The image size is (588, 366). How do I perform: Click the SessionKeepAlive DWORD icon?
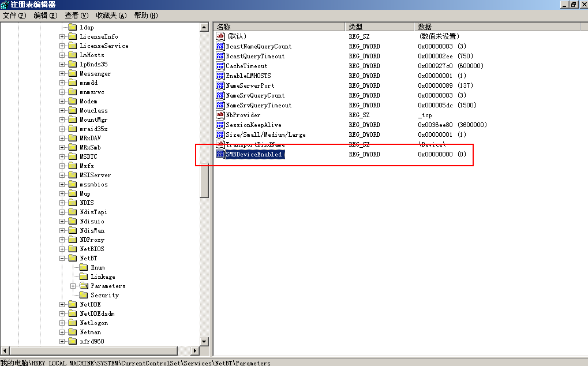point(220,125)
